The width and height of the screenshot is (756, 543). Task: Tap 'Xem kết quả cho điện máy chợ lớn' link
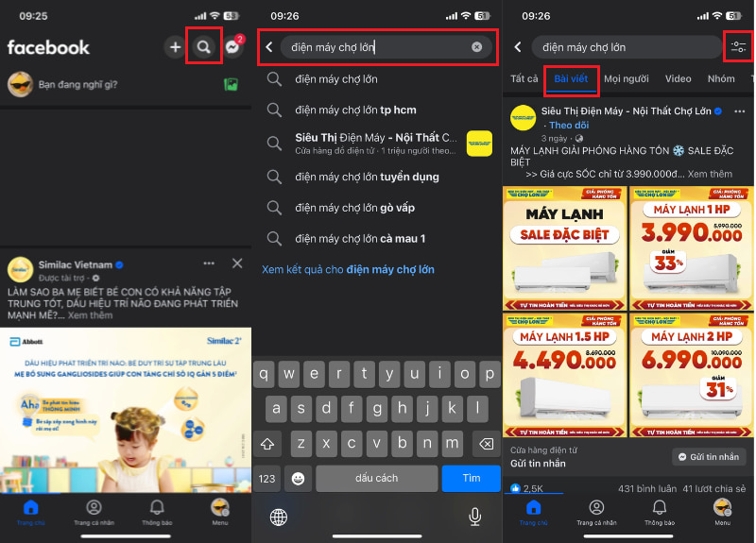[348, 269]
